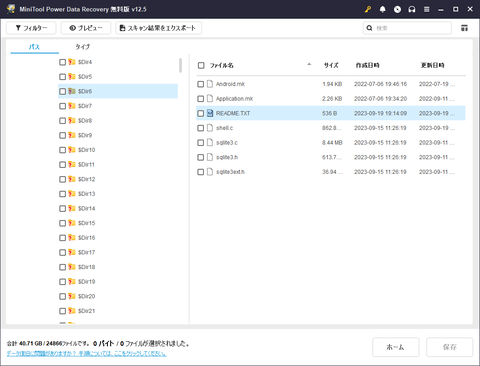The width and height of the screenshot is (480, 366).
Task: Click the $Dir9 folder icon
Action: point(72,135)
